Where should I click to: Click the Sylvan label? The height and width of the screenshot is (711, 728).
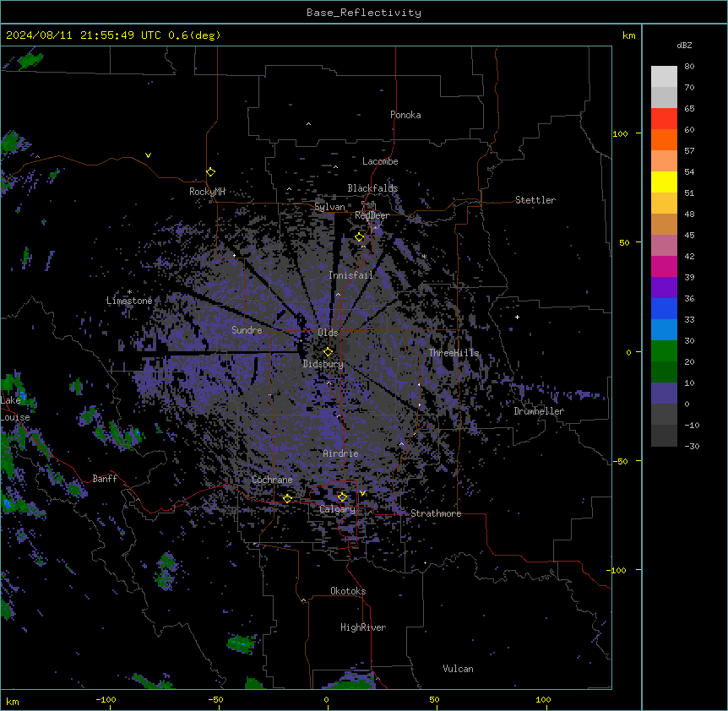[329, 207]
